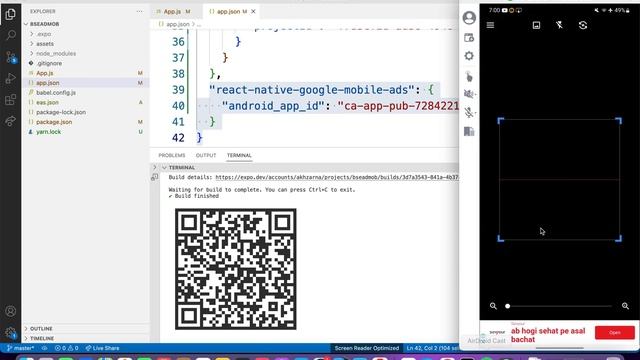Open the Search view in activity bar

click(11, 35)
